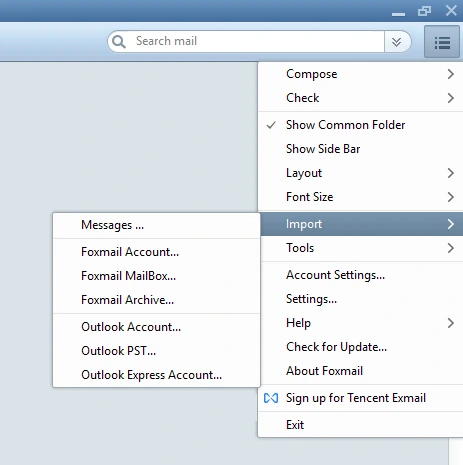
Task: Open the Check submenu
Action: click(360, 98)
